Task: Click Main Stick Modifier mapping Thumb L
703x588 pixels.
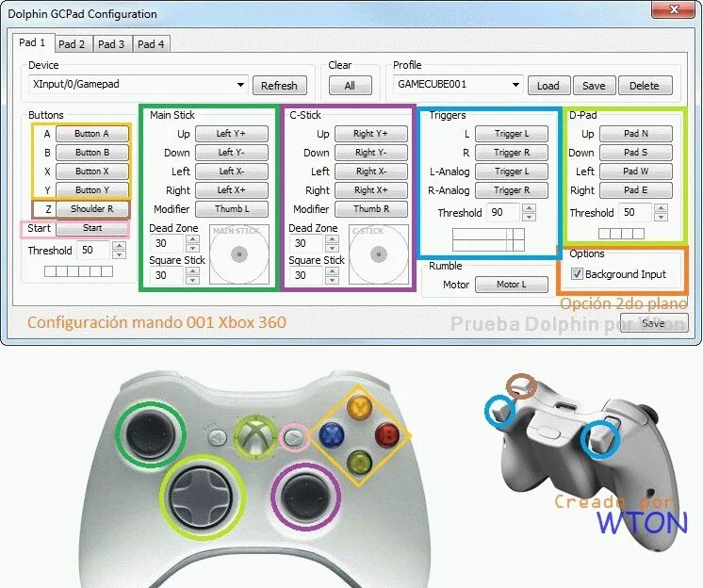Action: pos(231,209)
